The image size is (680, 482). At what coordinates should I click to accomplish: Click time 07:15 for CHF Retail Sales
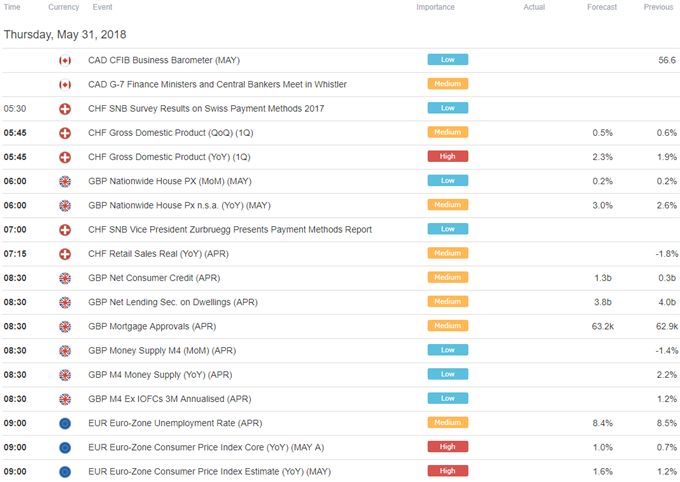(15, 254)
